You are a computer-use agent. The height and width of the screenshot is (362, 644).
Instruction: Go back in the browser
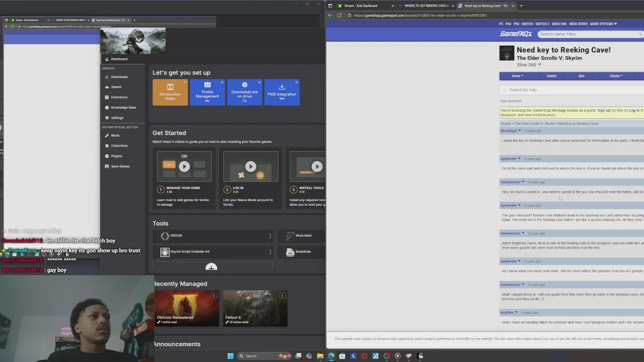(330, 15)
